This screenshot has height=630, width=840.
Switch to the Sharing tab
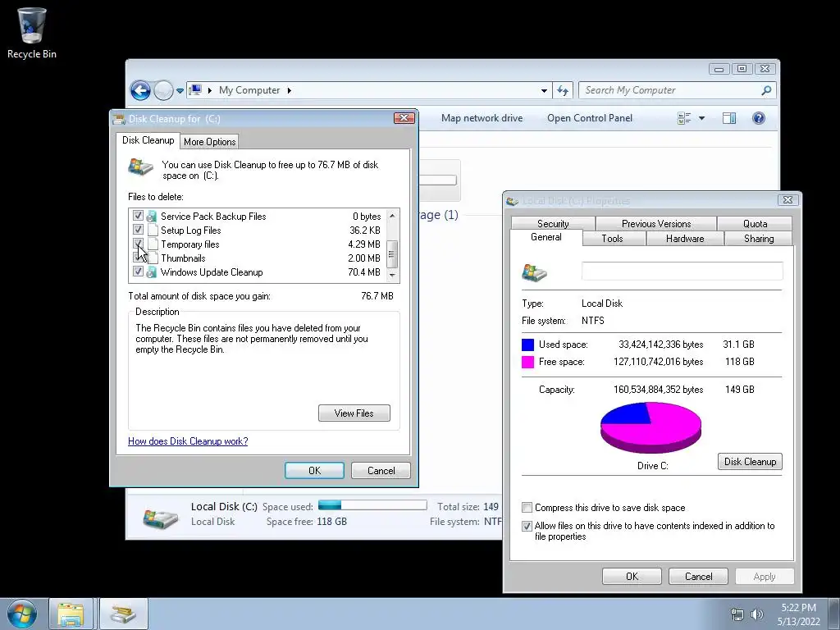(x=759, y=239)
